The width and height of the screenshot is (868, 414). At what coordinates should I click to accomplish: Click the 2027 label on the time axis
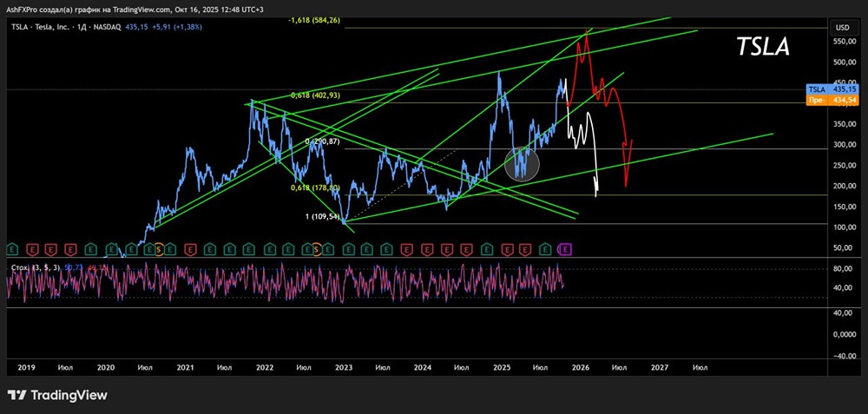(660, 367)
